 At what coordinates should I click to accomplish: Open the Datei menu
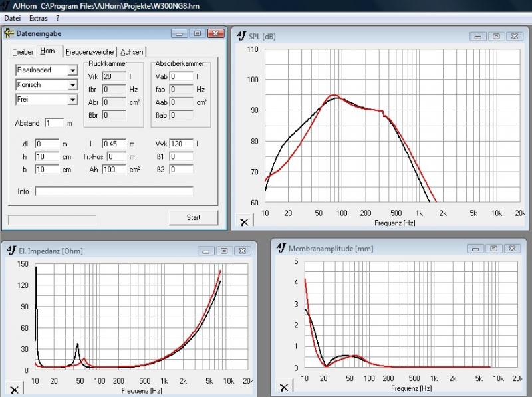[13, 18]
